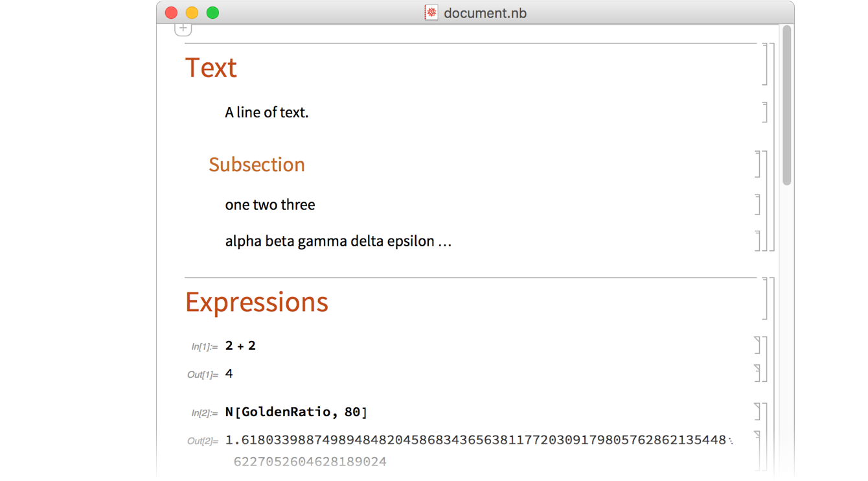Viewport: 868px width, 481px height.
Task: Select the "alpha beta gamma" cell bracket
Action: (757, 240)
